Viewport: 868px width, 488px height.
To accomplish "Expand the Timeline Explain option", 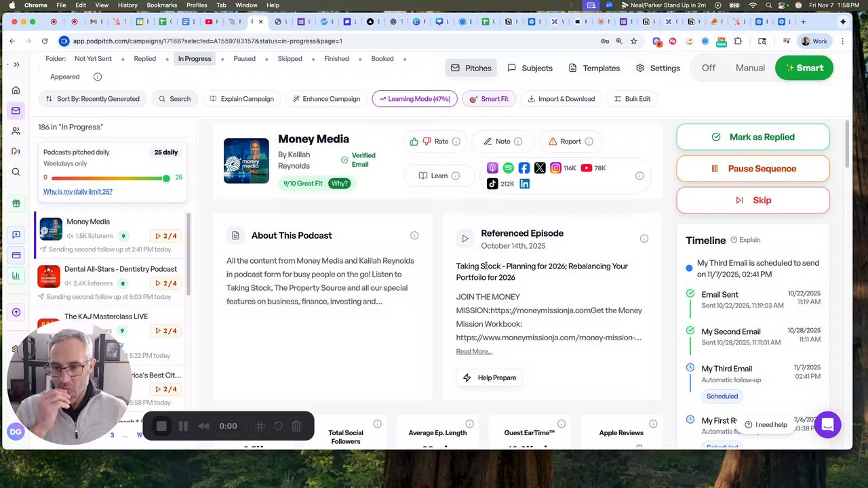I will 745,240.
